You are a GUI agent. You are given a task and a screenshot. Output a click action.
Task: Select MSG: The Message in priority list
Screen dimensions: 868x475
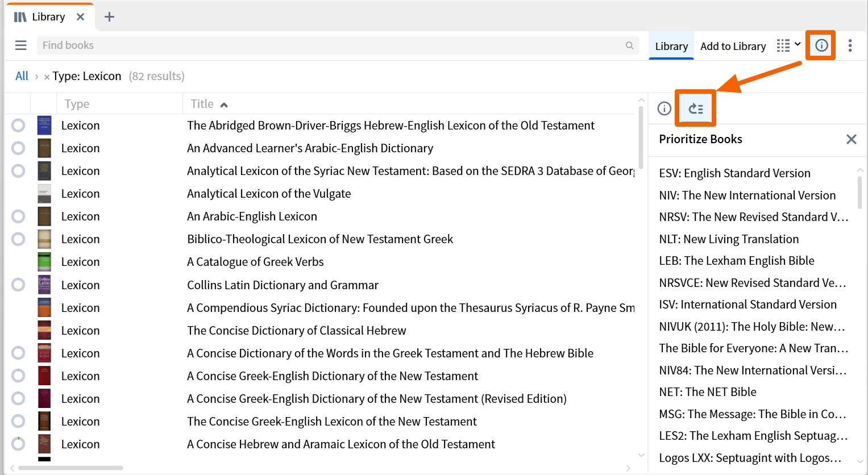[x=753, y=414]
